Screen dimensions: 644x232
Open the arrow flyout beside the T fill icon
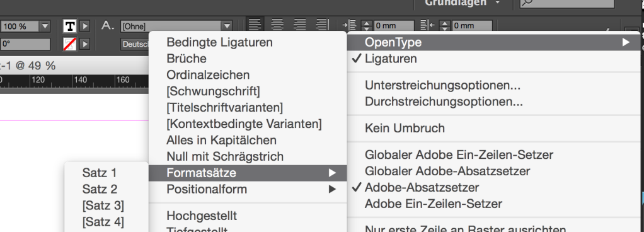coord(84,26)
